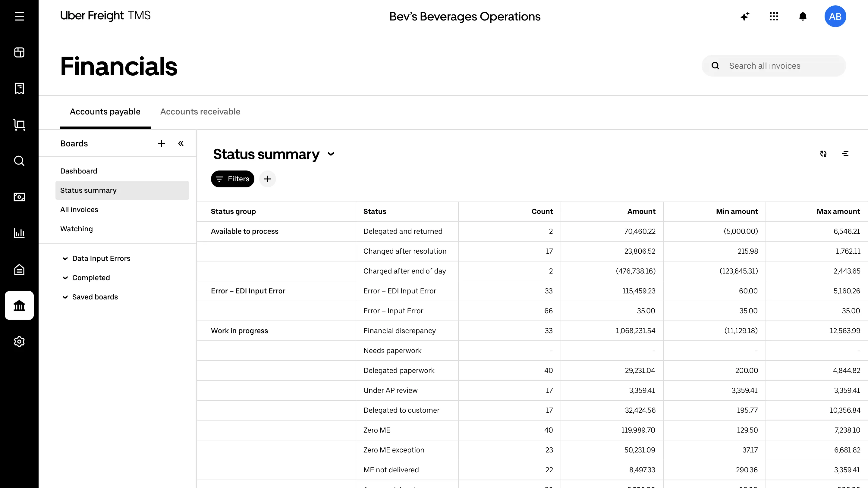The height and width of the screenshot is (488, 868).
Task: Select the Facilities home icon in sidebar
Action: 19,269
